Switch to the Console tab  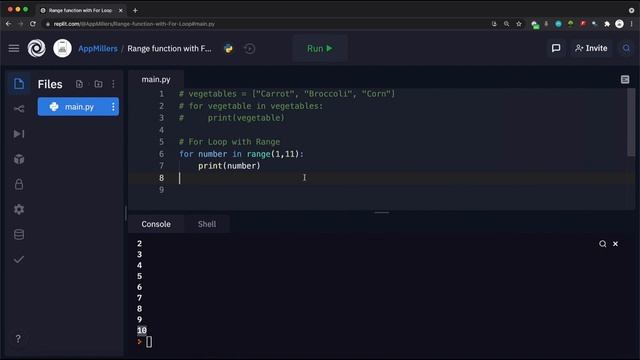click(x=156, y=224)
